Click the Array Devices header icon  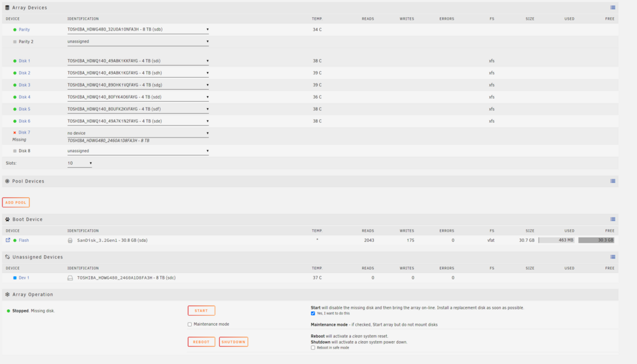pyautogui.click(x=7, y=7)
